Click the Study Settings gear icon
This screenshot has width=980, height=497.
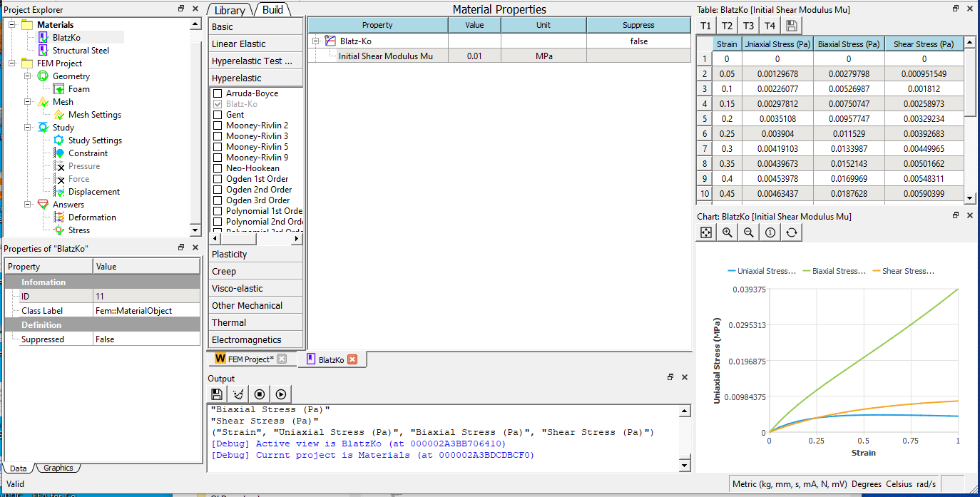pyautogui.click(x=59, y=140)
